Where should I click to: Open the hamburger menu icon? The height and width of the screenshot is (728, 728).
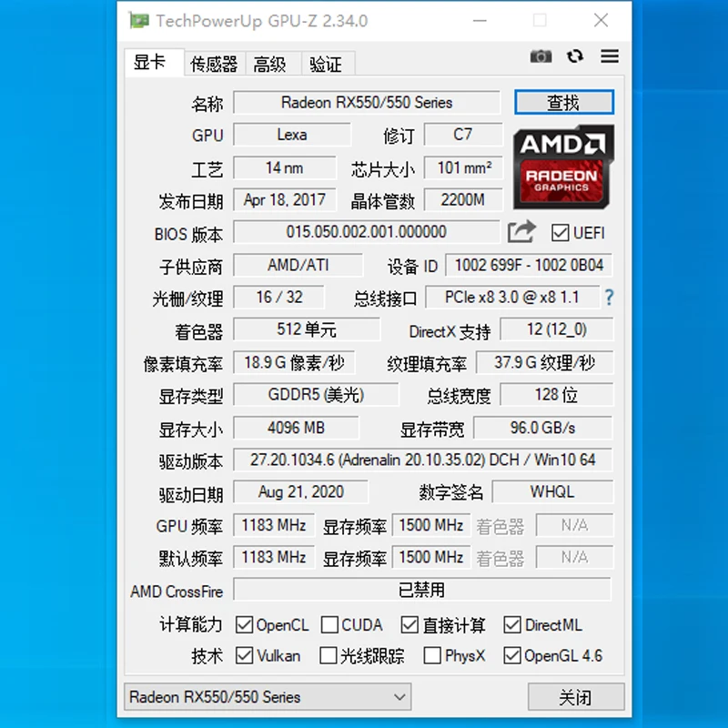(x=610, y=56)
